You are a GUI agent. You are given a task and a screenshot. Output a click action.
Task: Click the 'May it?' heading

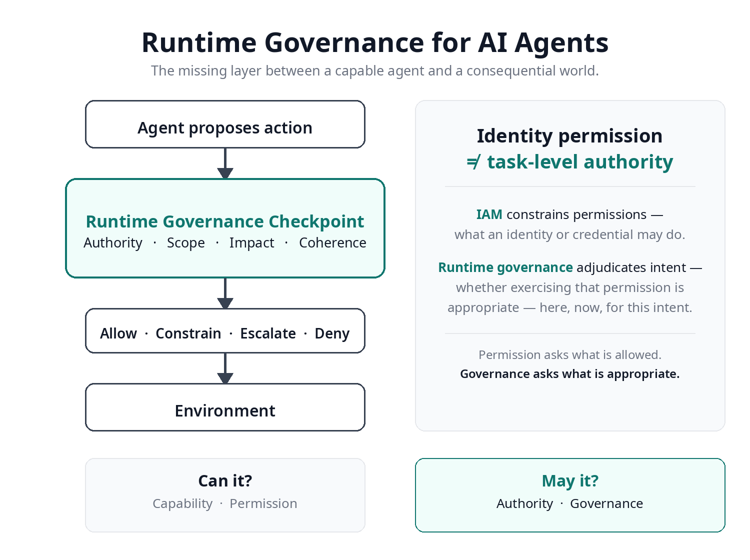570,481
